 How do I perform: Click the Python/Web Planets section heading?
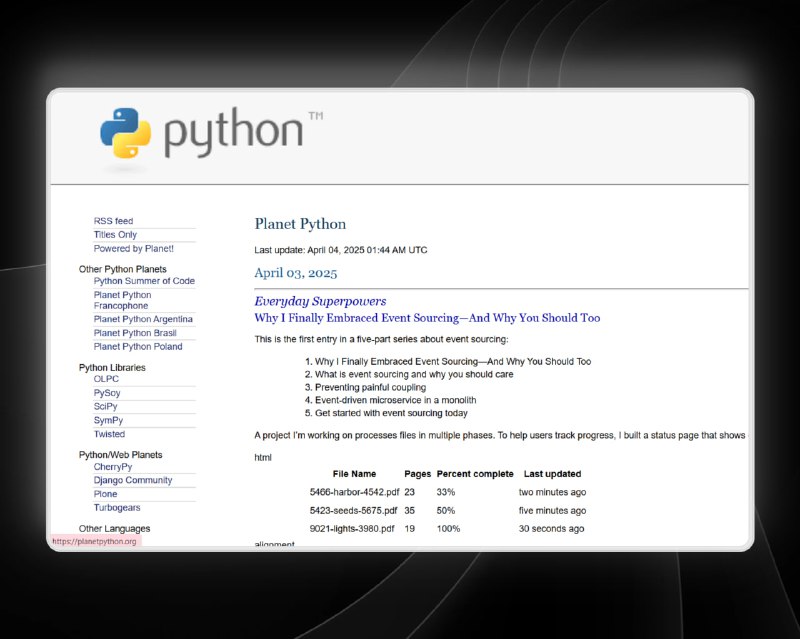click(x=120, y=455)
